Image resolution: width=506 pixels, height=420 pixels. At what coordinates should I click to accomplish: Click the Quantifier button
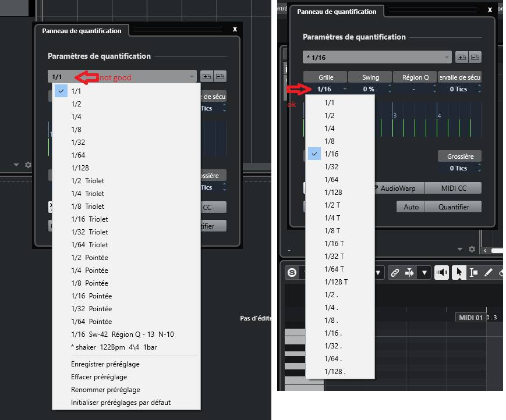click(x=454, y=207)
